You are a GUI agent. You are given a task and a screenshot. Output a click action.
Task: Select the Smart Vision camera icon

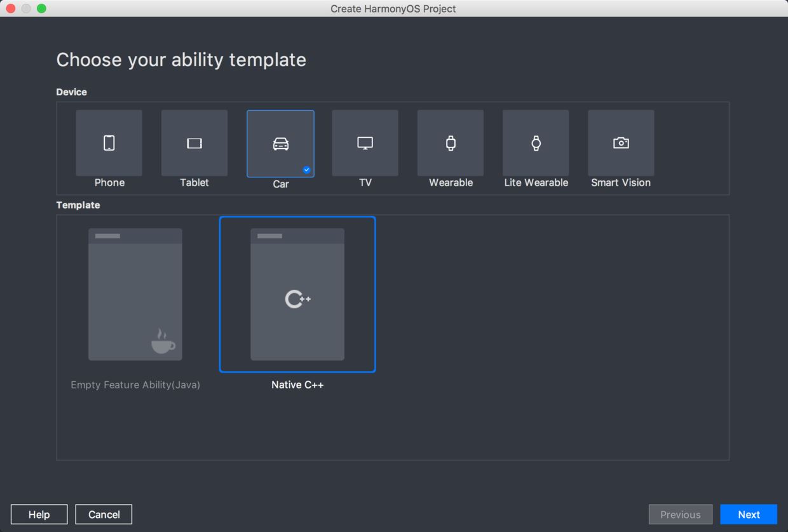point(621,143)
